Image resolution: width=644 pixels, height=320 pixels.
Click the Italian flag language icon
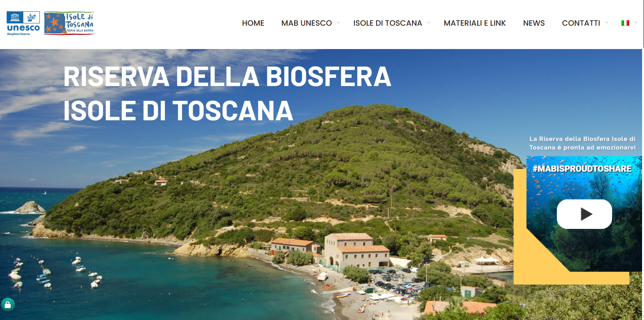click(x=625, y=23)
